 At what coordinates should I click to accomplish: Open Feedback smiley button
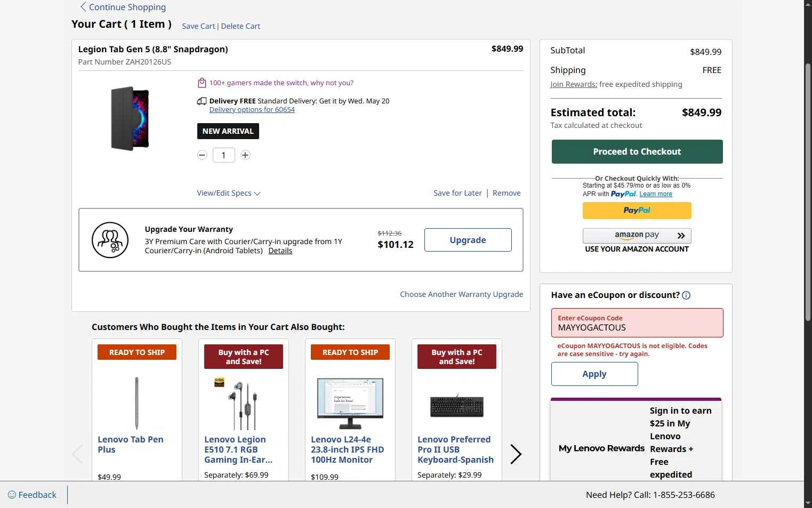tap(32, 495)
